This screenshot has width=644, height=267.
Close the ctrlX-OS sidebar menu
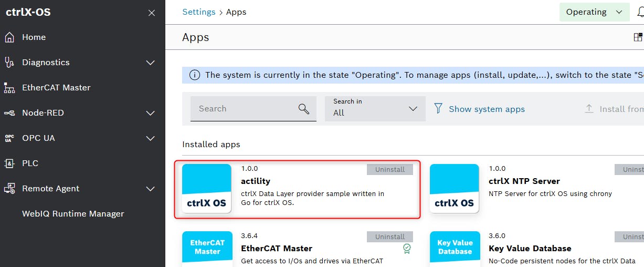point(152,13)
